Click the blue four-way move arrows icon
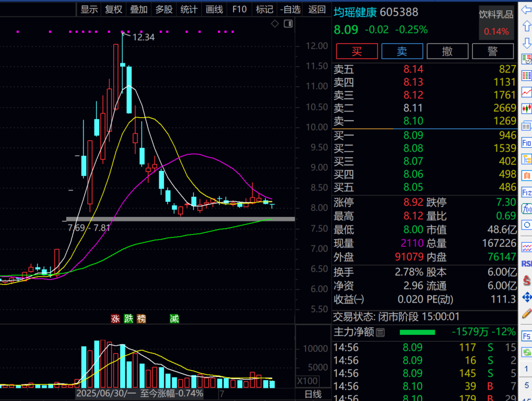This screenshot has height=401, width=532. tap(527, 297)
